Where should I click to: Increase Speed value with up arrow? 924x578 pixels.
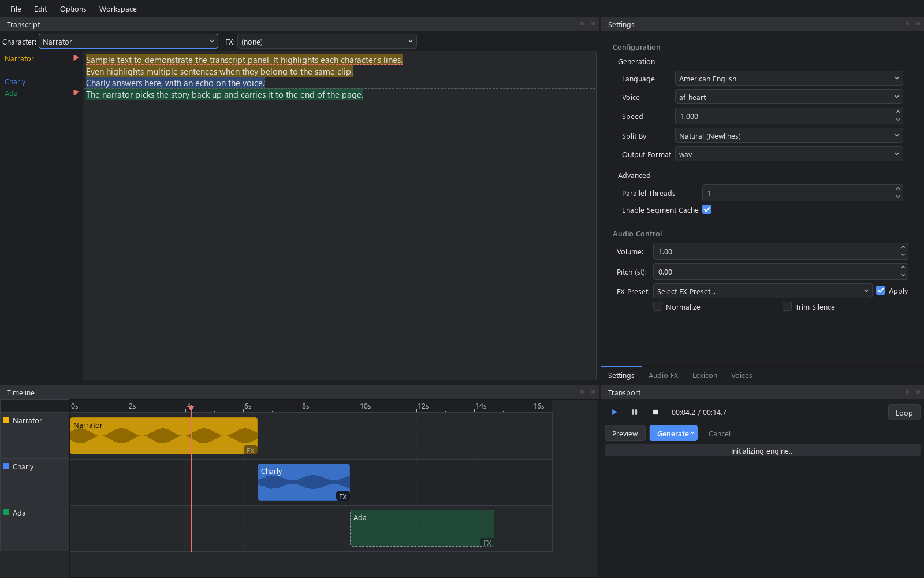tap(898, 112)
